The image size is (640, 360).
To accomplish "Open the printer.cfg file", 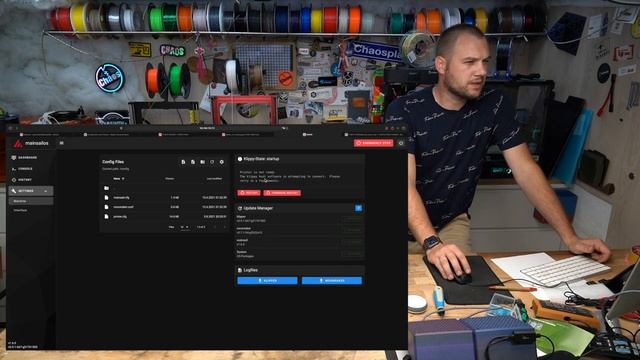I will click(x=164, y=216).
